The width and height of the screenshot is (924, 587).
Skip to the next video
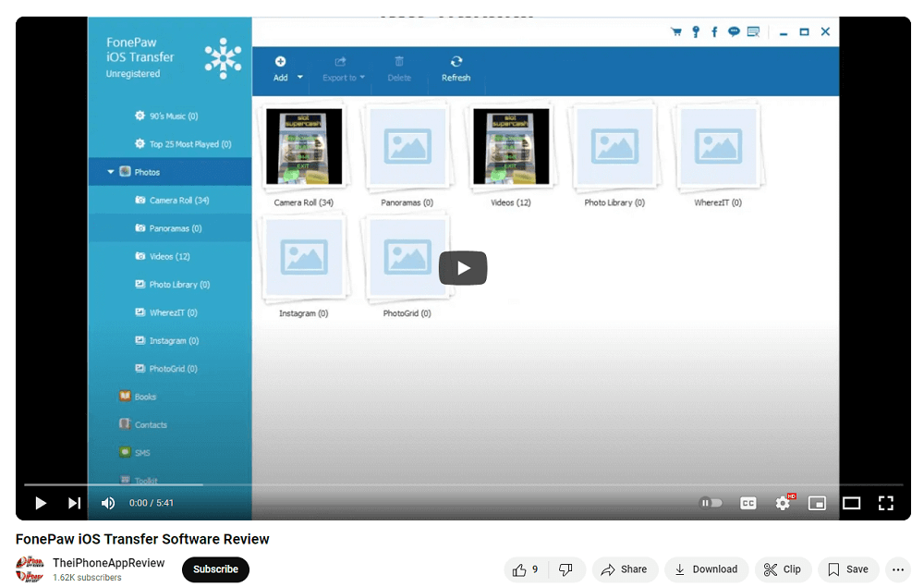tap(74, 503)
